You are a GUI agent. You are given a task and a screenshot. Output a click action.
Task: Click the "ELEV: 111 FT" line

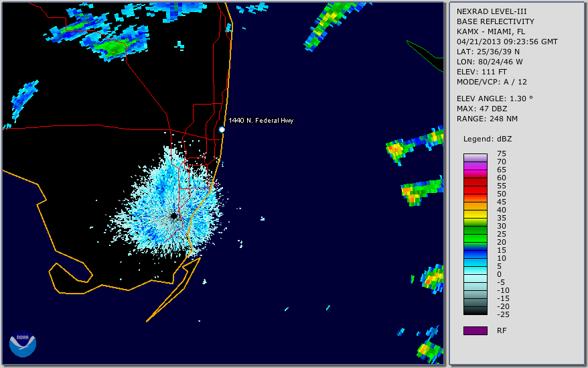point(482,72)
